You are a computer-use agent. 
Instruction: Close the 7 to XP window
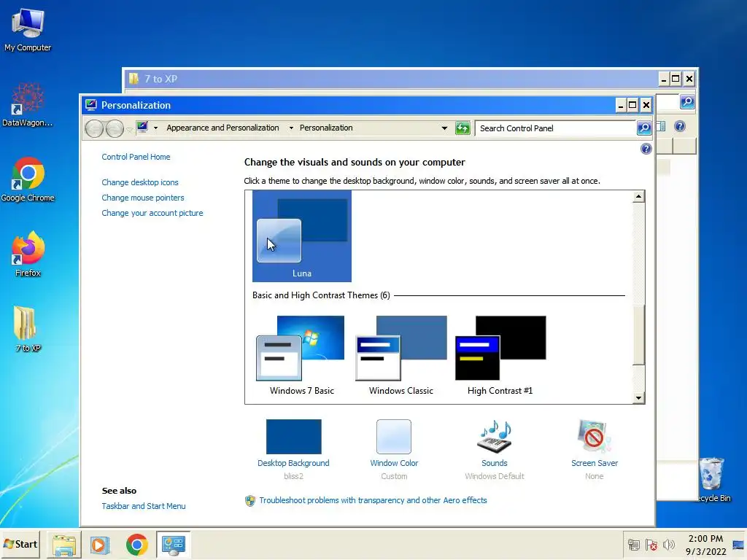click(x=689, y=79)
